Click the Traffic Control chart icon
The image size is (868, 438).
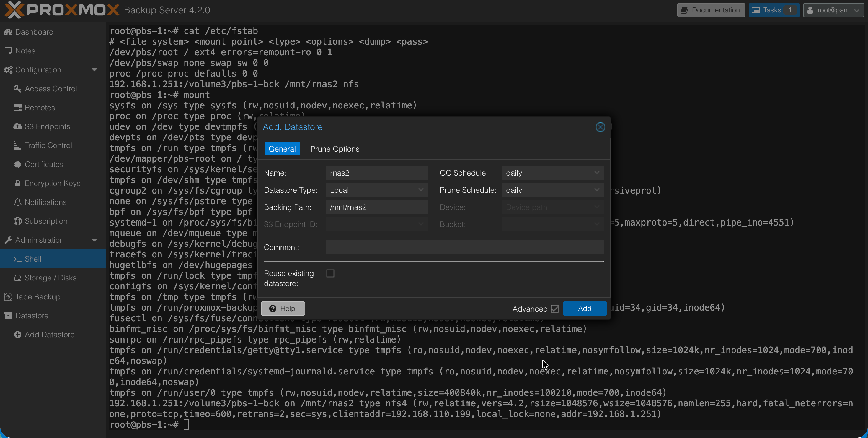pyautogui.click(x=17, y=145)
